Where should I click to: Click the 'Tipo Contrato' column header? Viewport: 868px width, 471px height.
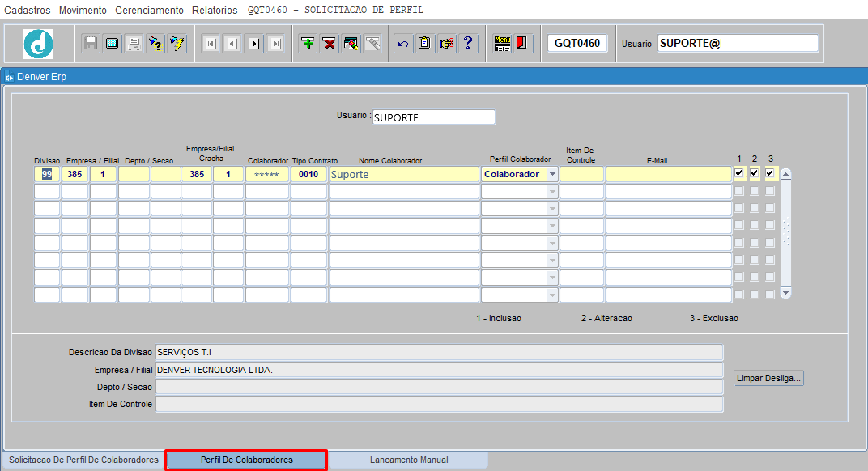315,161
